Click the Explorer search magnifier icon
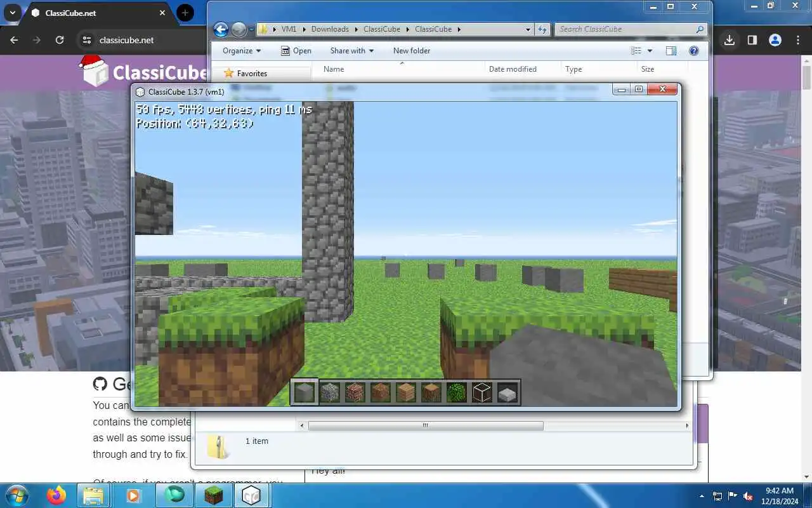This screenshot has width=812, height=508. tap(700, 29)
